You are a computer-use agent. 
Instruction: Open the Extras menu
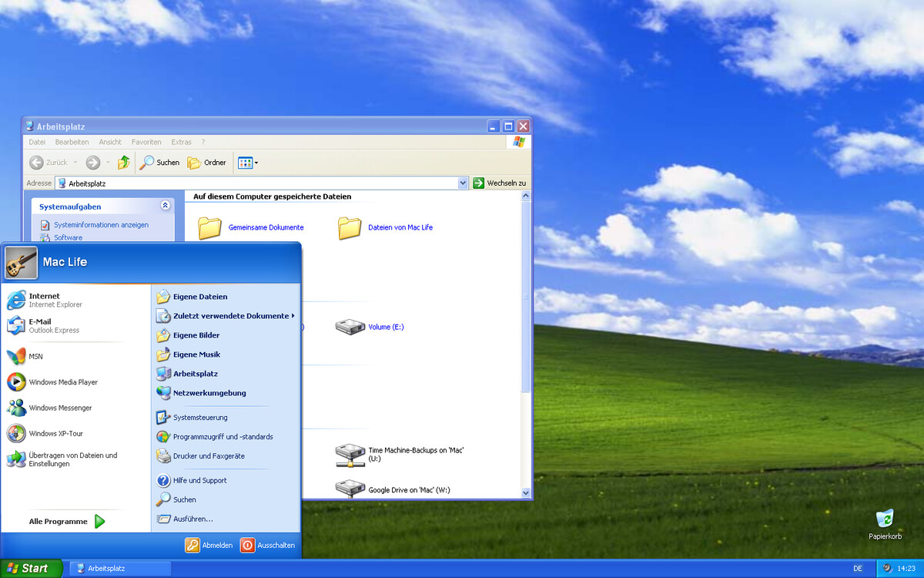point(181,142)
